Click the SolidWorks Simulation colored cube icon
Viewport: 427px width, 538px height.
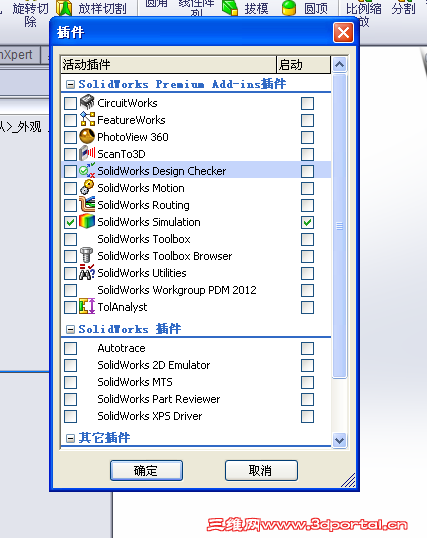coord(87,222)
